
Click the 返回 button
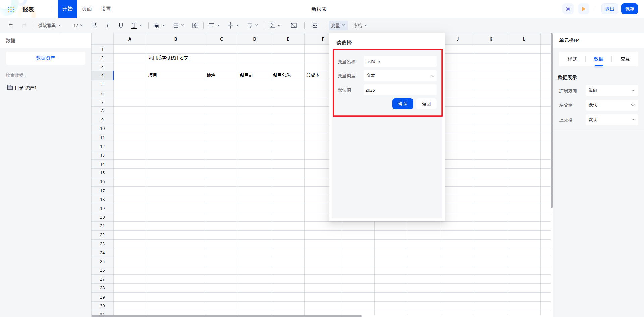point(426,104)
